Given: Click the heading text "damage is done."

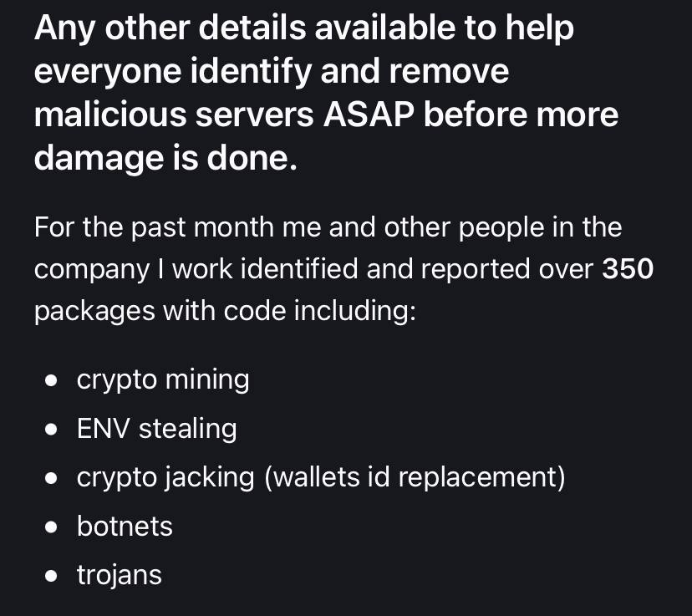Looking at the screenshot, I should coord(165,158).
